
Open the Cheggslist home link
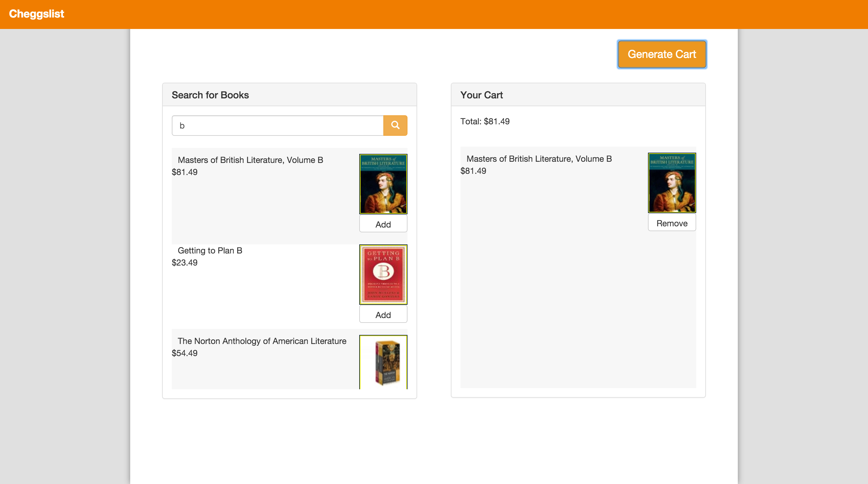coord(36,14)
